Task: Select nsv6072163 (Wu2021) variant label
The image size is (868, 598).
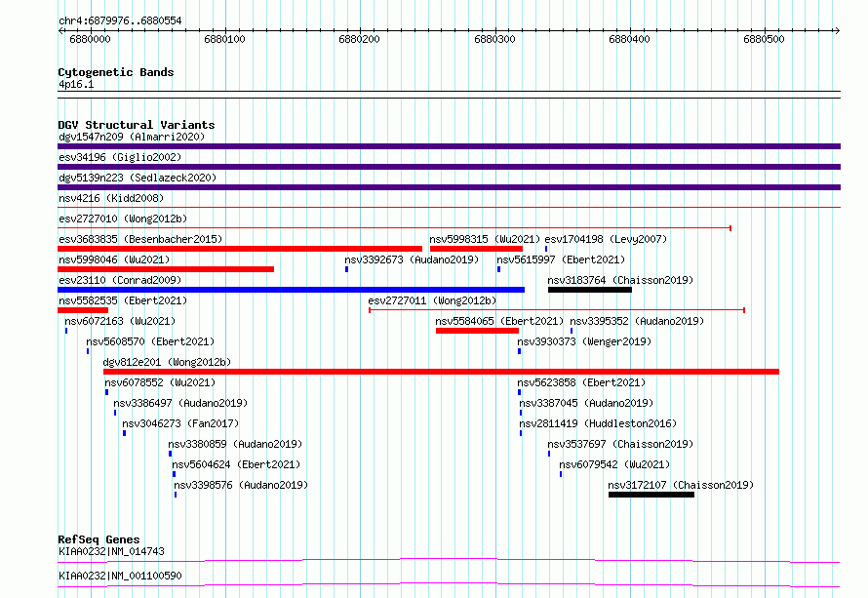Action: tap(120, 321)
